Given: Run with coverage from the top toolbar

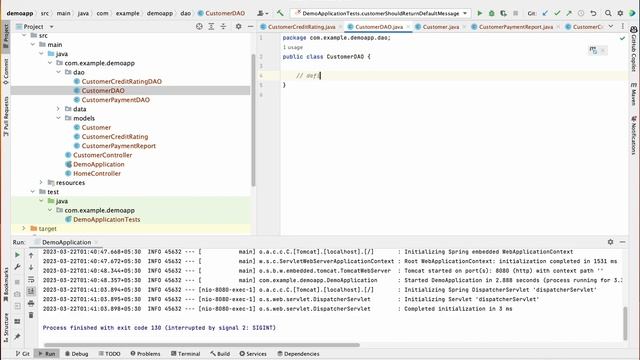Looking at the screenshot, I should (x=504, y=13).
